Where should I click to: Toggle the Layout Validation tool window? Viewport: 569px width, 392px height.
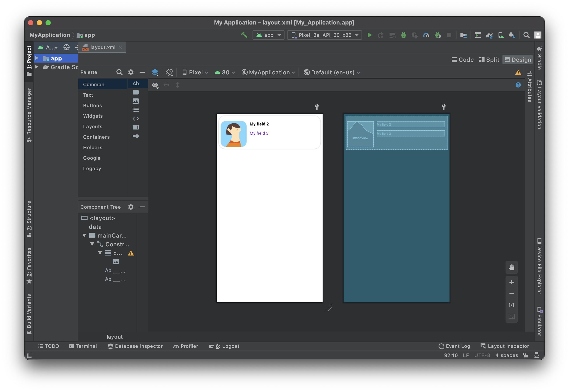[539, 104]
